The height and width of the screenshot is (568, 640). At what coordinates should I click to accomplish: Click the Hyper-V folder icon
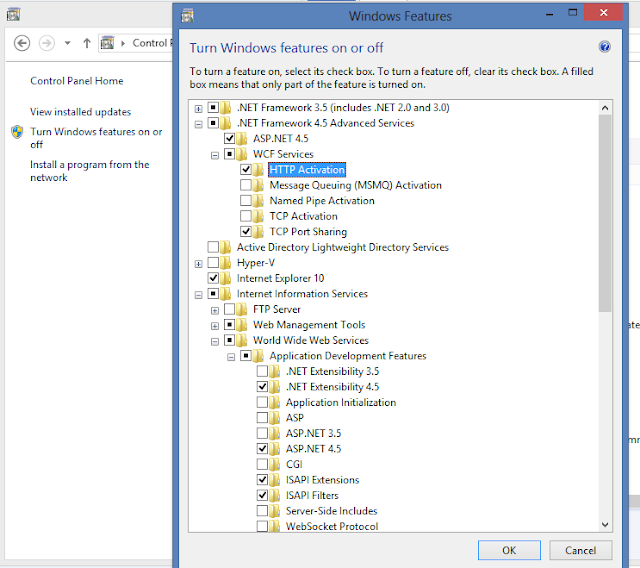click(x=226, y=262)
